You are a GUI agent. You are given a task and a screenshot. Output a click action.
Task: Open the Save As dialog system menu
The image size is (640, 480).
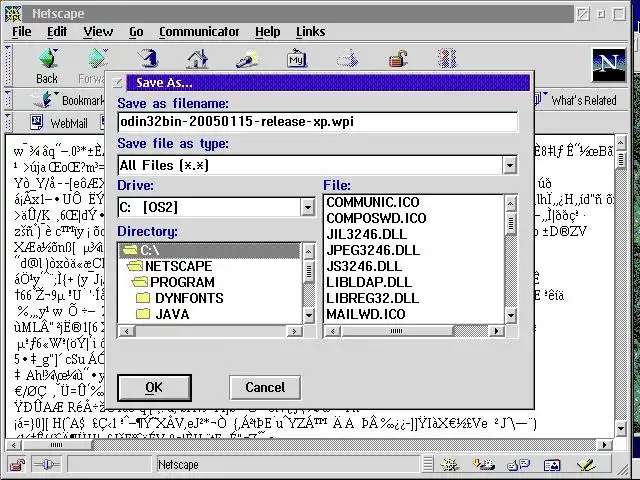pos(117,83)
